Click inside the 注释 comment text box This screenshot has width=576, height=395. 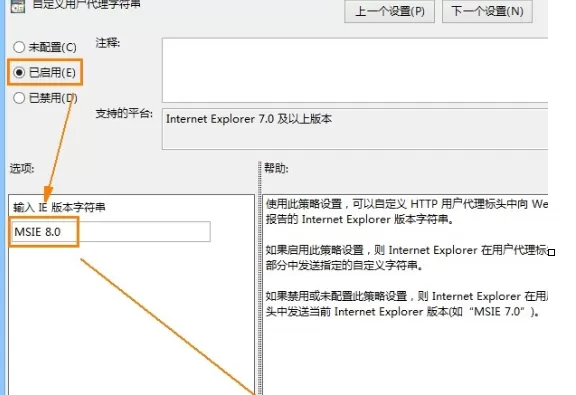click(355, 70)
